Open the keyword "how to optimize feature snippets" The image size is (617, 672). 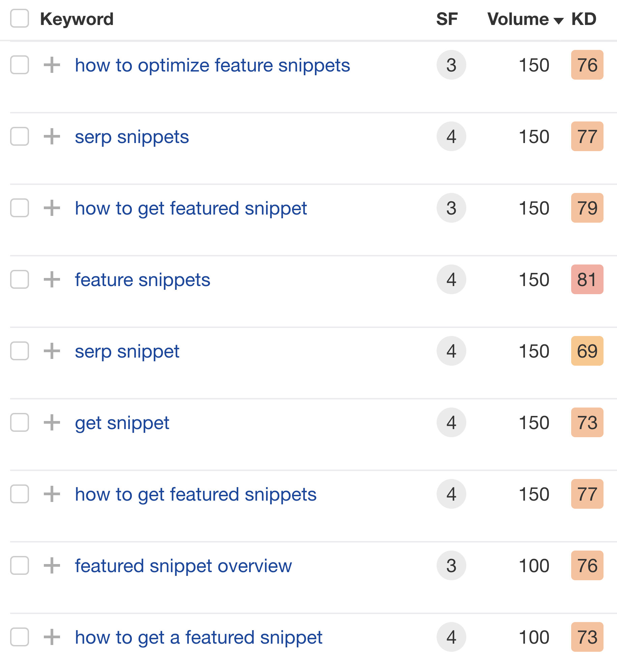coord(212,65)
